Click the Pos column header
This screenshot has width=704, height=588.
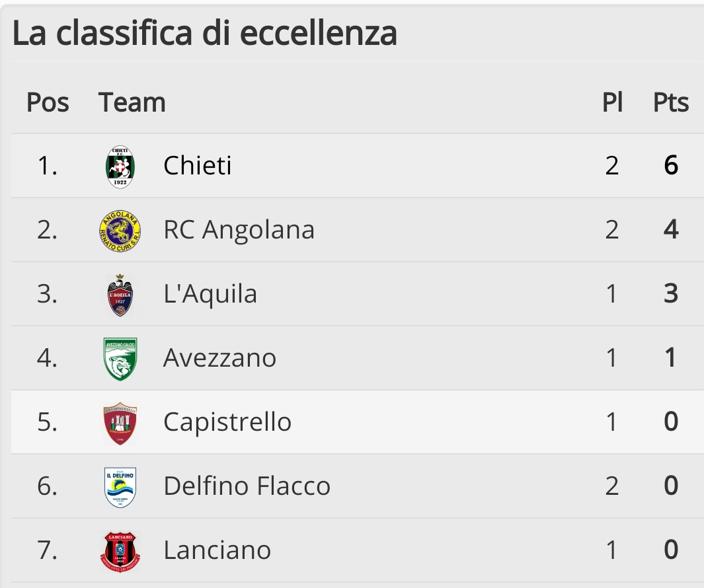[48, 102]
